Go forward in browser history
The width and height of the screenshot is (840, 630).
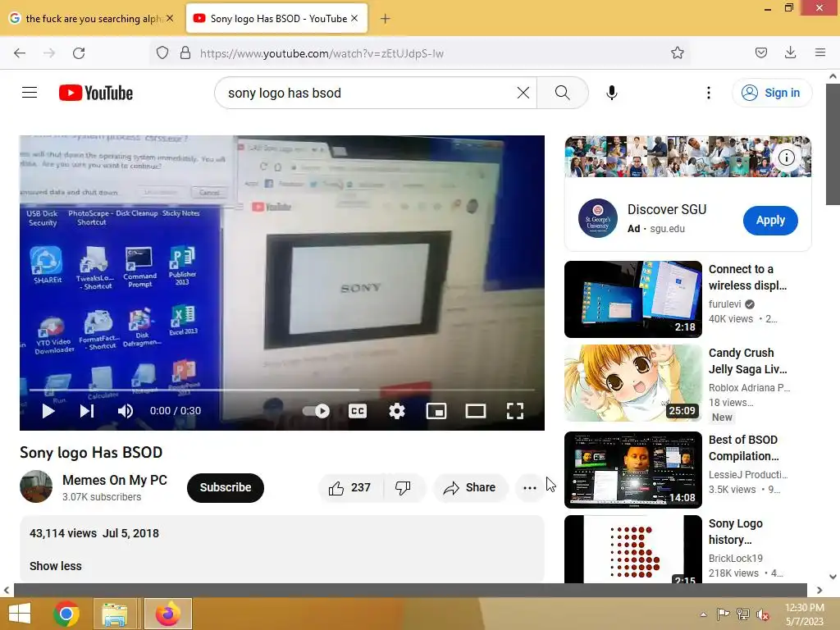tap(49, 53)
